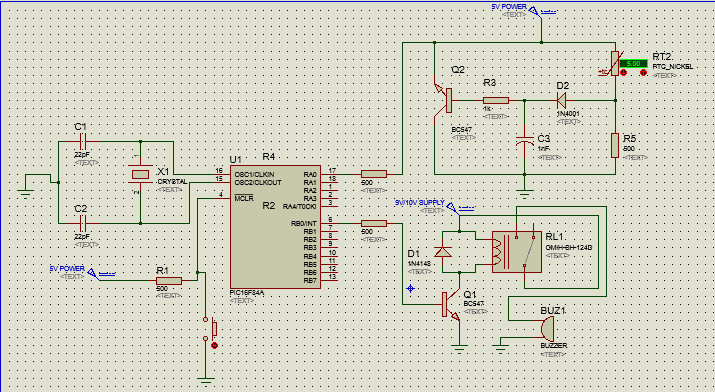
Task: Select relay RL1 component
Action: tap(517, 252)
